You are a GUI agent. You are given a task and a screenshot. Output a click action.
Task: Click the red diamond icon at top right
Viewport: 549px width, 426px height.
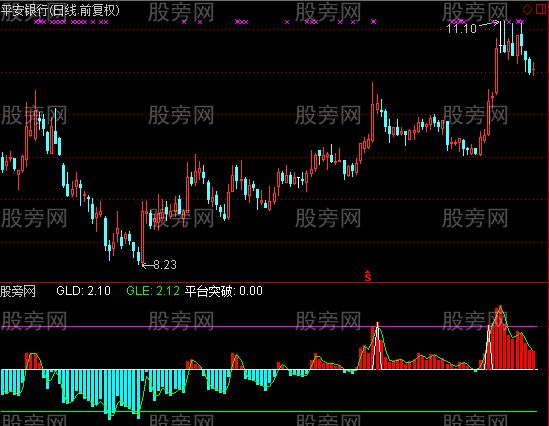click(527, 9)
